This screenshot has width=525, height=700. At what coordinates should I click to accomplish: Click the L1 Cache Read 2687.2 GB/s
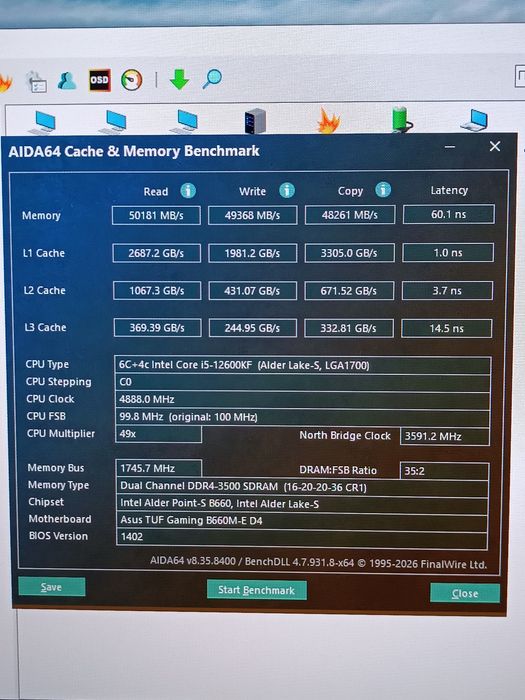coord(157,253)
